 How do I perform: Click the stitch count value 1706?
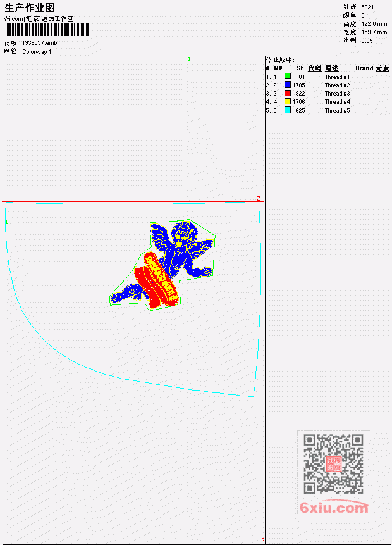(298, 102)
